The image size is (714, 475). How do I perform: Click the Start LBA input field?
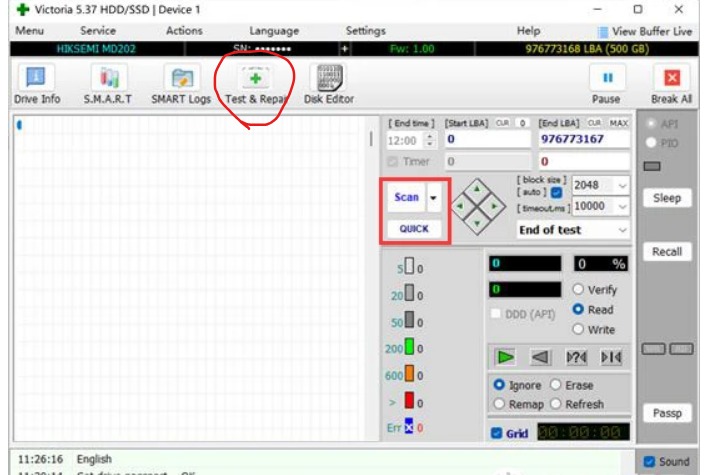click(x=488, y=140)
